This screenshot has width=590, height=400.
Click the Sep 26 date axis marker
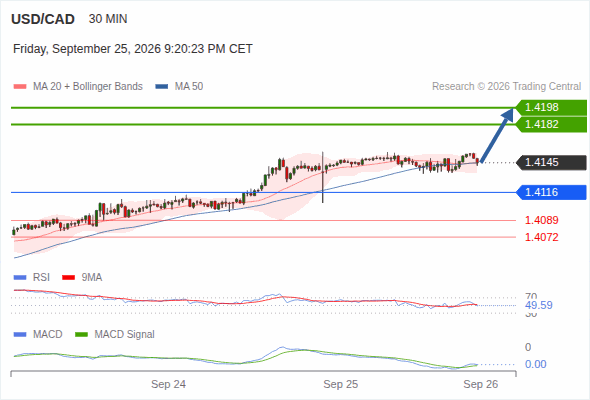coord(481,384)
